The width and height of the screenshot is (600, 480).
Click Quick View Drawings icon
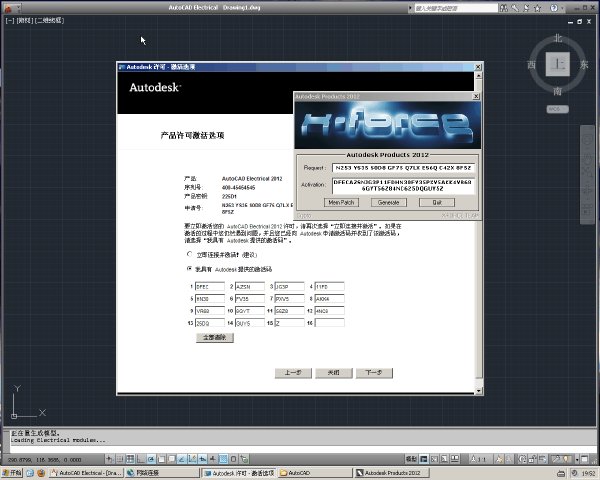[x=455, y=459]
